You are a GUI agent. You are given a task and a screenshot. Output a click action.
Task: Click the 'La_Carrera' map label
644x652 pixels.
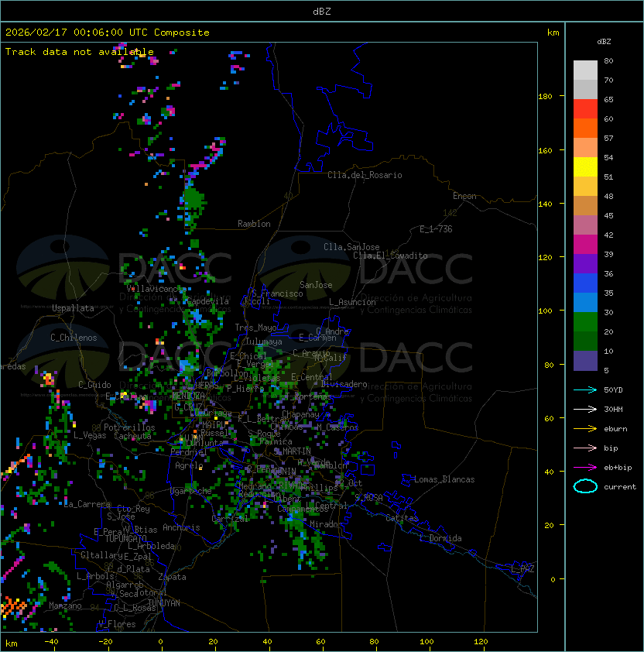87,504
